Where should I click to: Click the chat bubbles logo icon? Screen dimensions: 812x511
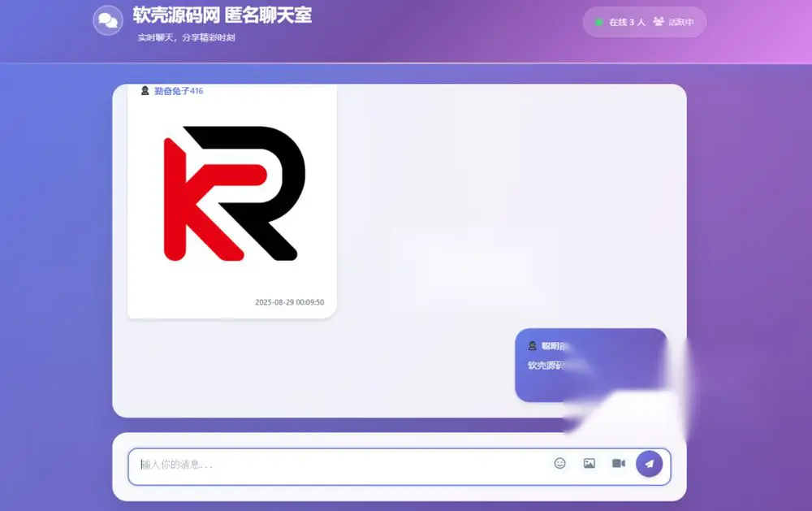pos(108,20)
